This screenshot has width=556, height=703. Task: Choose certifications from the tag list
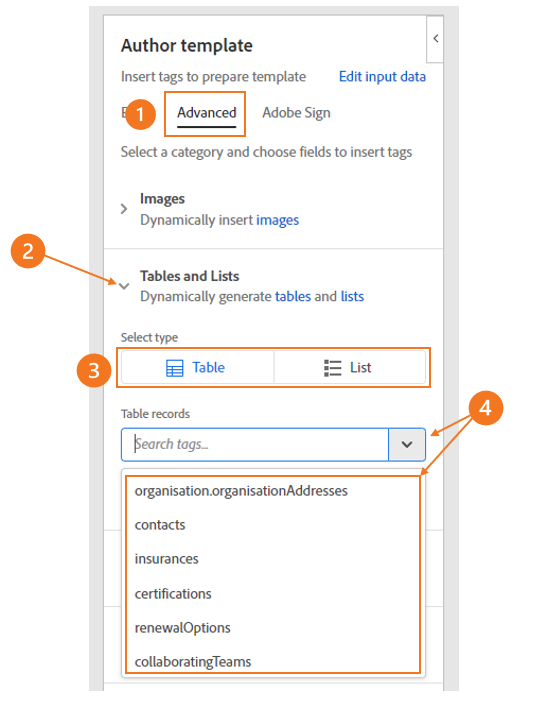coord(273,594)
